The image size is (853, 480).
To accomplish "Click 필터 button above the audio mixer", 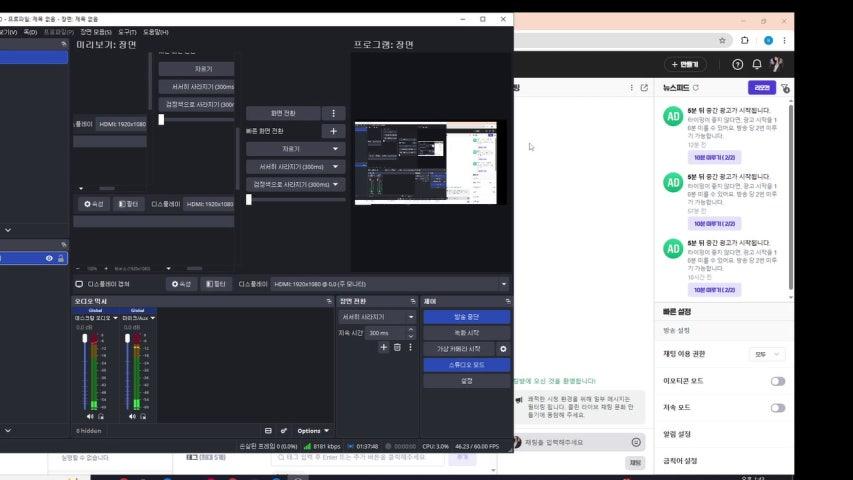I will (x=216, y=284).
